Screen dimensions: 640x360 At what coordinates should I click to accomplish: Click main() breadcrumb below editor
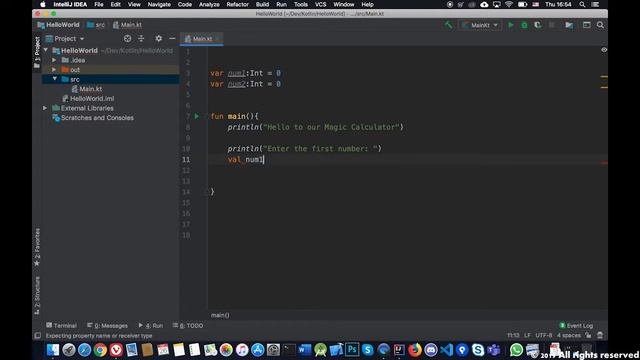220,315
